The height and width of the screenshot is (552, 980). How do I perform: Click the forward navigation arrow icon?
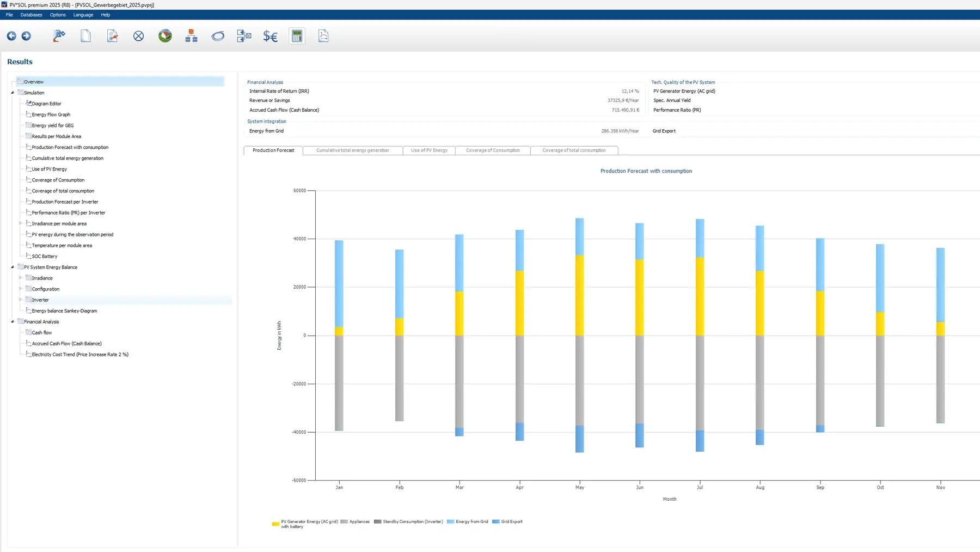click(26, 36)
